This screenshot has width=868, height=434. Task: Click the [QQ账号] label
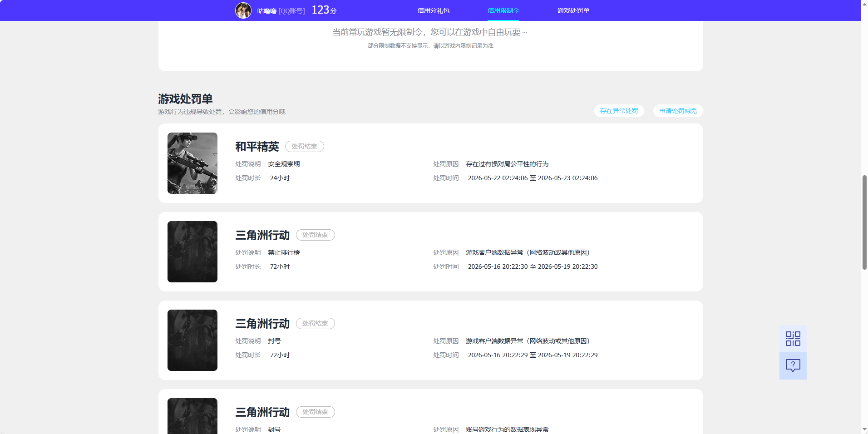coord(291,11)
